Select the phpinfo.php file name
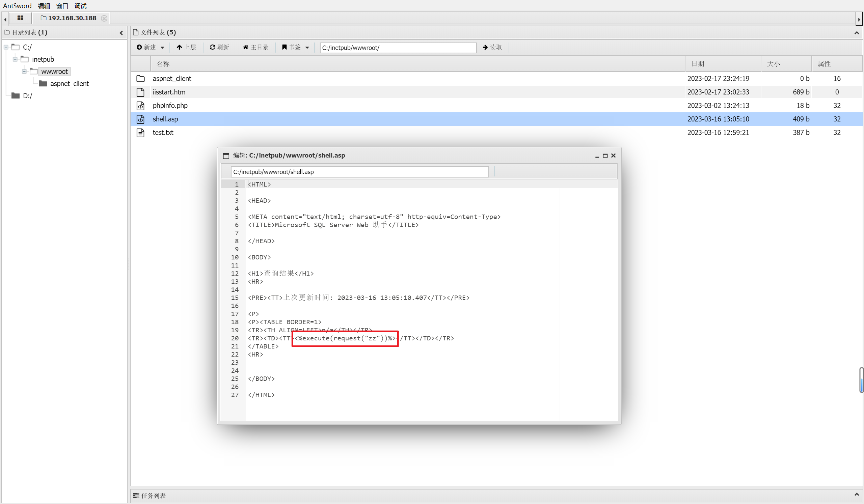Viewport: 864px width, 504px height. (x=170, y=106)
